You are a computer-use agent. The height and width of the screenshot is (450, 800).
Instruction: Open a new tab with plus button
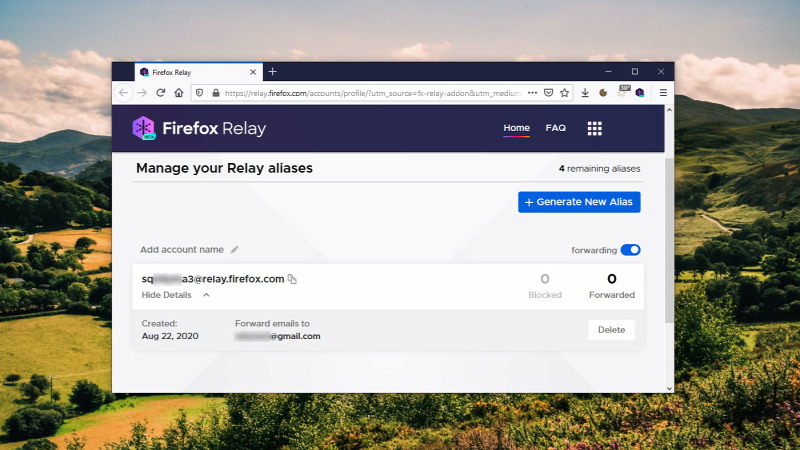click(272, 72)
